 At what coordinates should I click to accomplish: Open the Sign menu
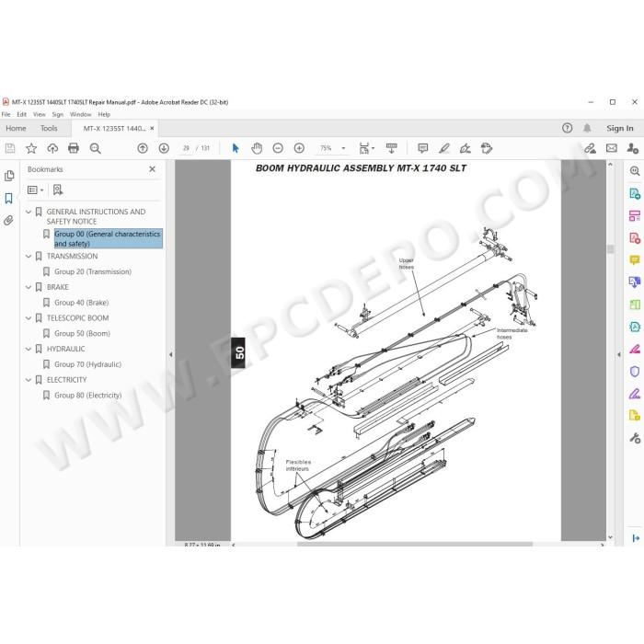pos(58,115)
